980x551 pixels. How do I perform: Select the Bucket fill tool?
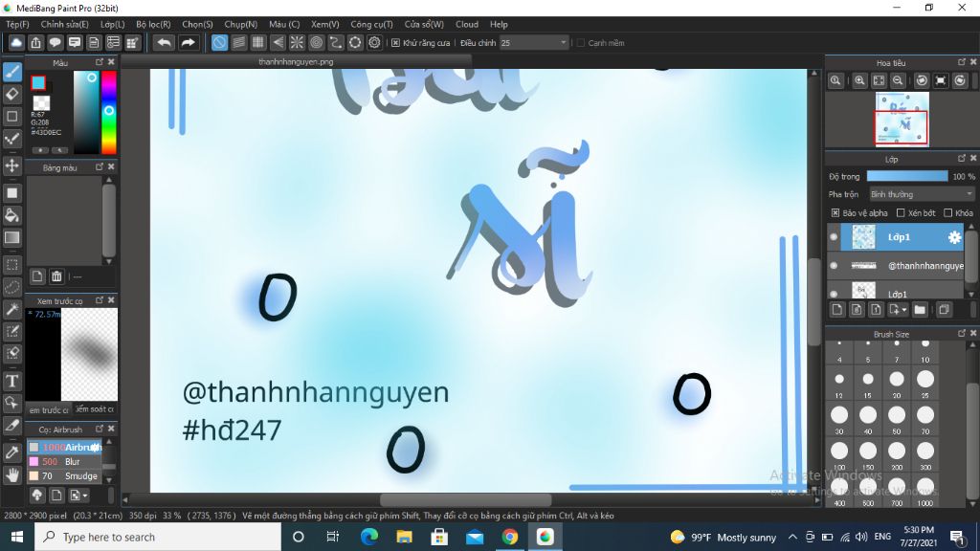11,215
